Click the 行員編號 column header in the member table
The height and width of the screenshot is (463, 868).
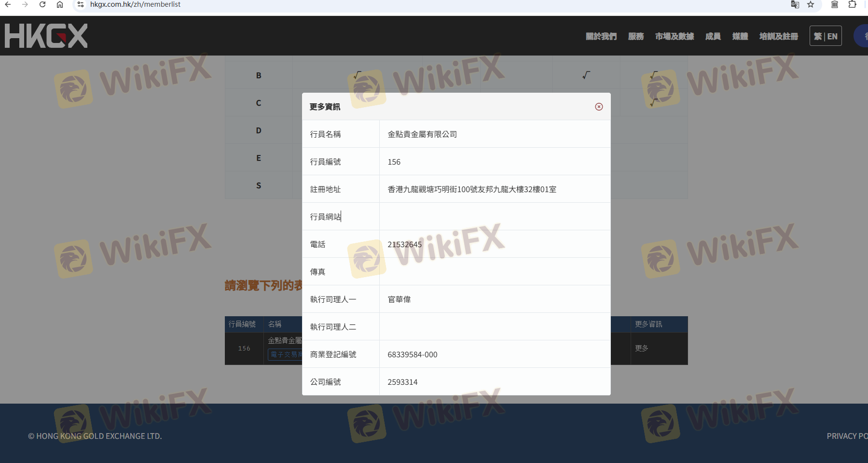242,324
